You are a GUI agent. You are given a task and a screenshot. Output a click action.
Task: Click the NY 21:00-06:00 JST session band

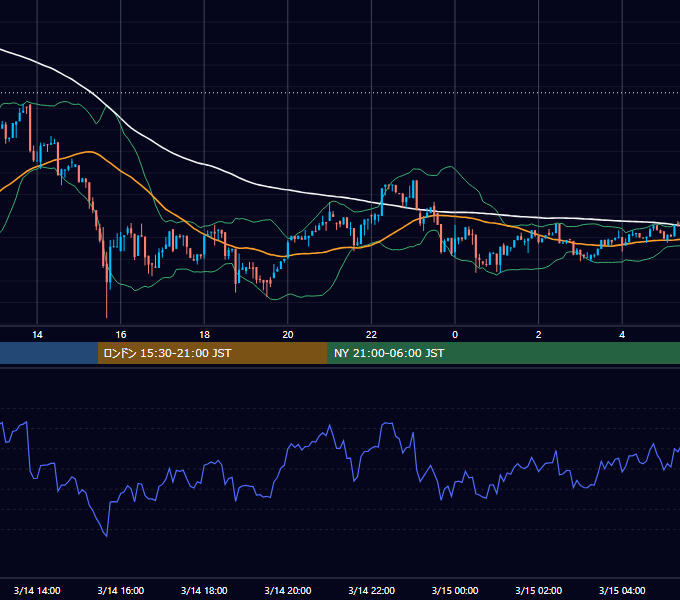tap(503, 353)
